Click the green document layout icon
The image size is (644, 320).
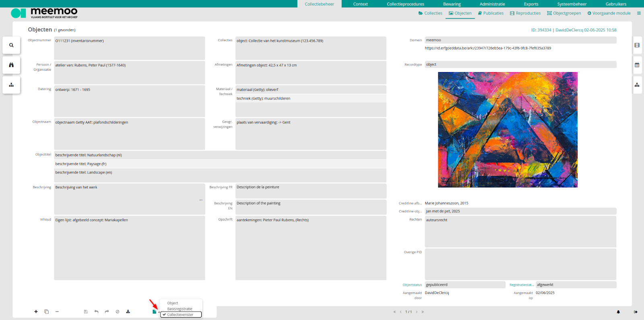pyautogui.click(x=154, y=312)
